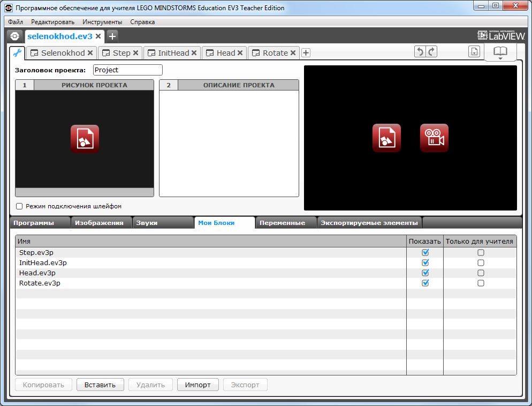The height and width of the screenshot is (406, 532).
Task: Click the EV3 application icon in title bar
Action: click(x=9, y=8)
